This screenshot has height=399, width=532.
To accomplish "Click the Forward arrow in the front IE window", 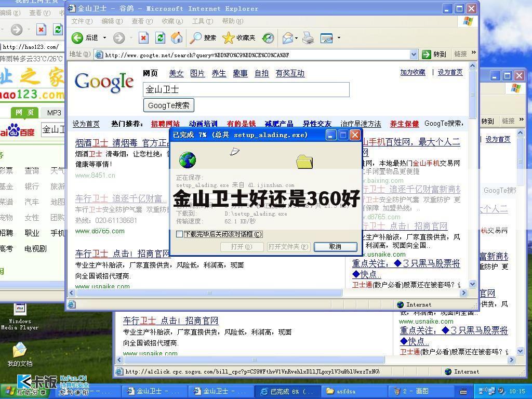I will (x=119, y=37).
